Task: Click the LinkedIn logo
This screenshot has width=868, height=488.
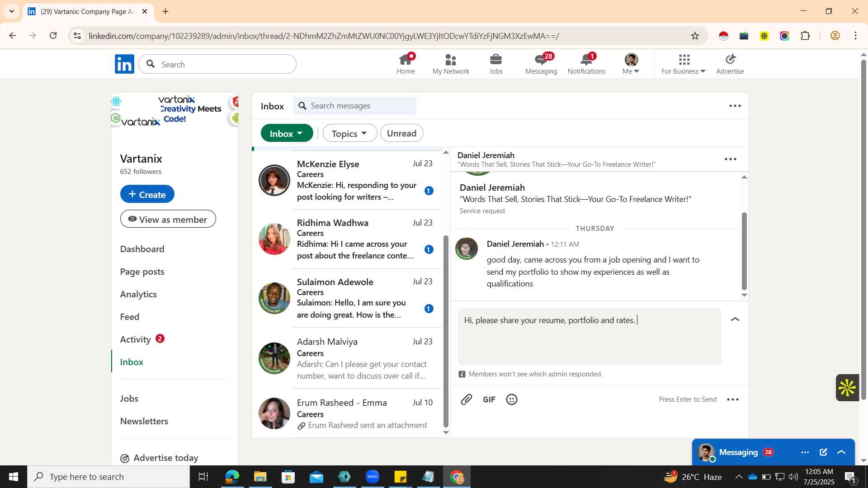Action: (124, 64)
